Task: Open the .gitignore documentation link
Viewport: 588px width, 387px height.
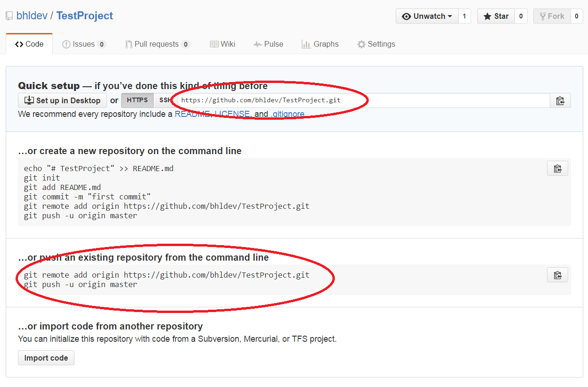Action: click(288, 114)
